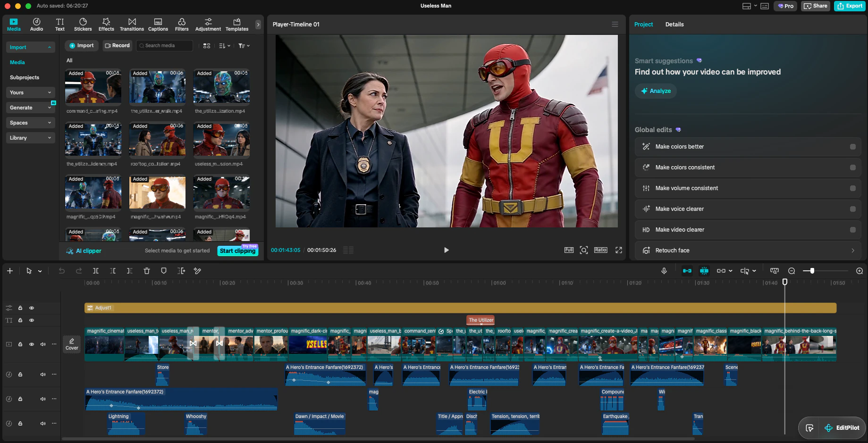Toggle main track magnet on timeline
The image size is (868, 443).
[x=687, y=271]
